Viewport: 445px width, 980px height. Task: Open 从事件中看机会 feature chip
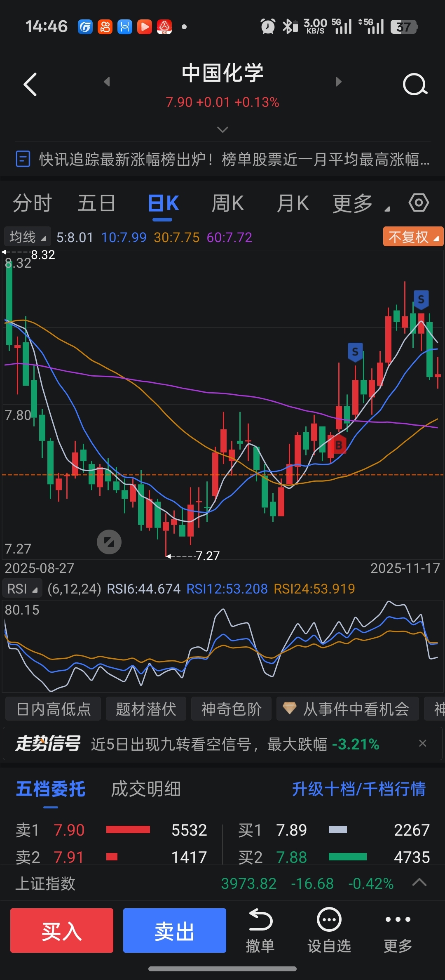point(347,709)
